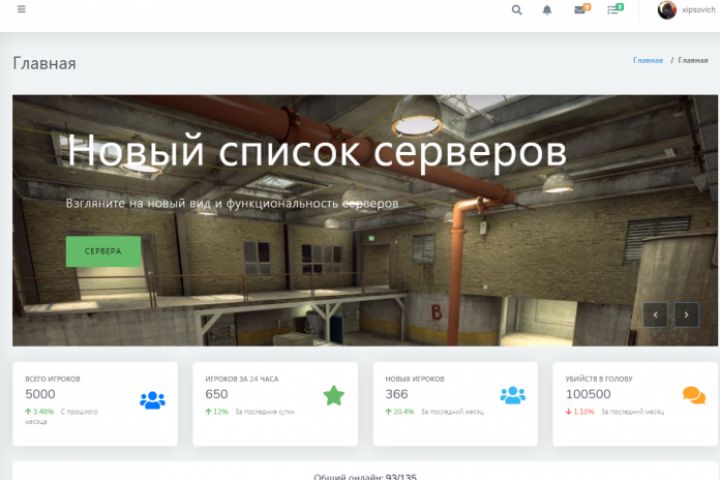Viewport: 720px width, 480px height.
Task: Click the Общий онлайн 93/135 text
Action: coord(365,477)
